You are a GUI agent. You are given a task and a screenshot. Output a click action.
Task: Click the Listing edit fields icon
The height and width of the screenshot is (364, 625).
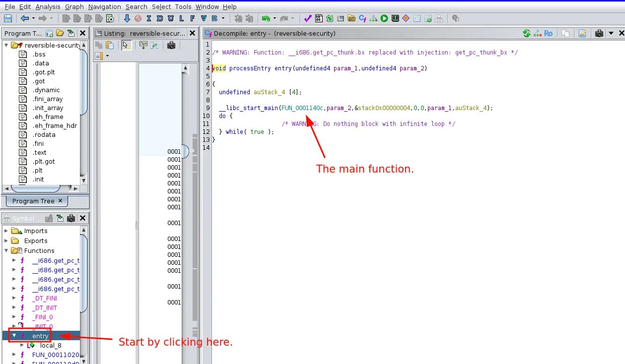pos(143,45)
